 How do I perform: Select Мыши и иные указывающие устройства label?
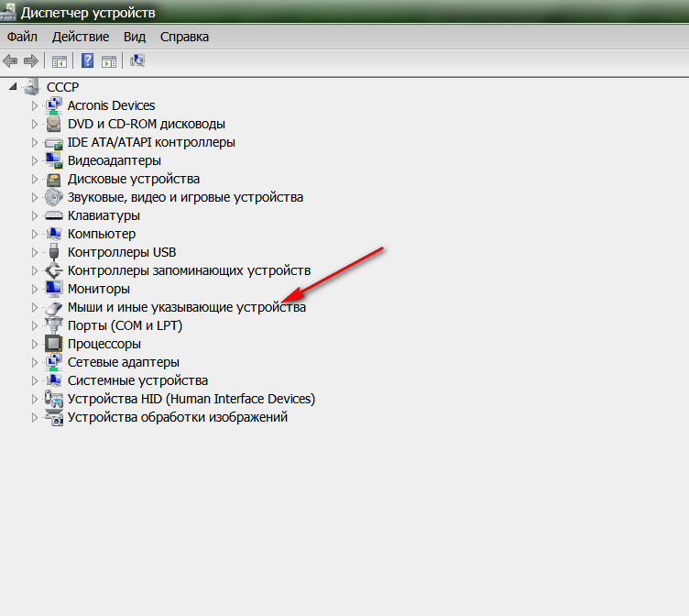187,307
